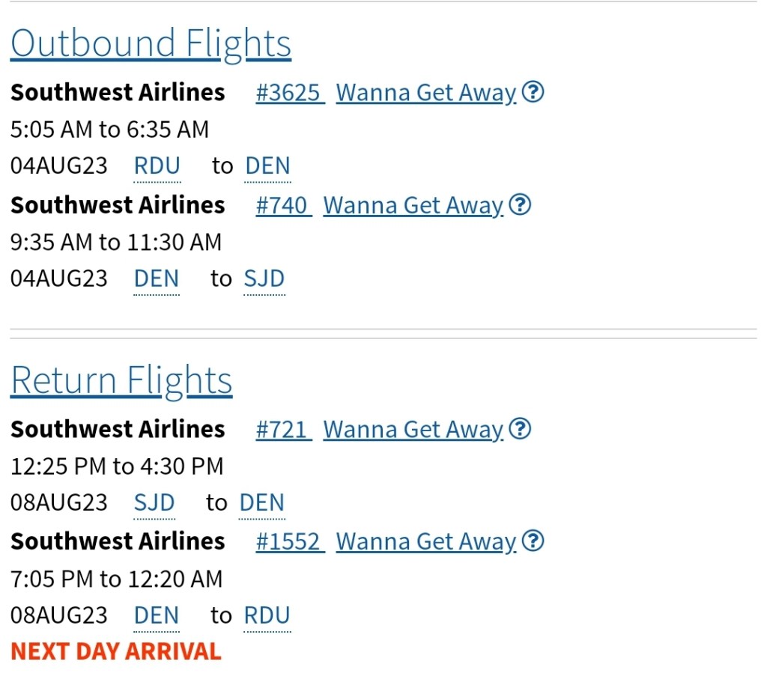Viewport: 767px width, 700px height.
Task: Click DEN arrival code on 5:05 AM flight
Action: (x=267, y=166)
